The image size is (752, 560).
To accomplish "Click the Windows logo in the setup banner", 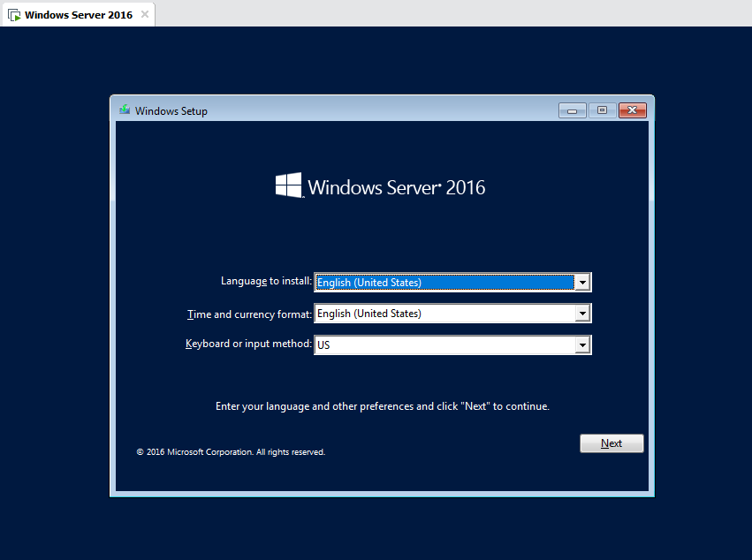I will [x=289, y=185].
